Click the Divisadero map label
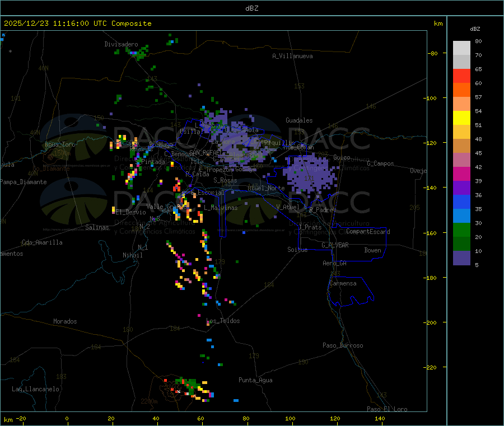 coord(121,44)
